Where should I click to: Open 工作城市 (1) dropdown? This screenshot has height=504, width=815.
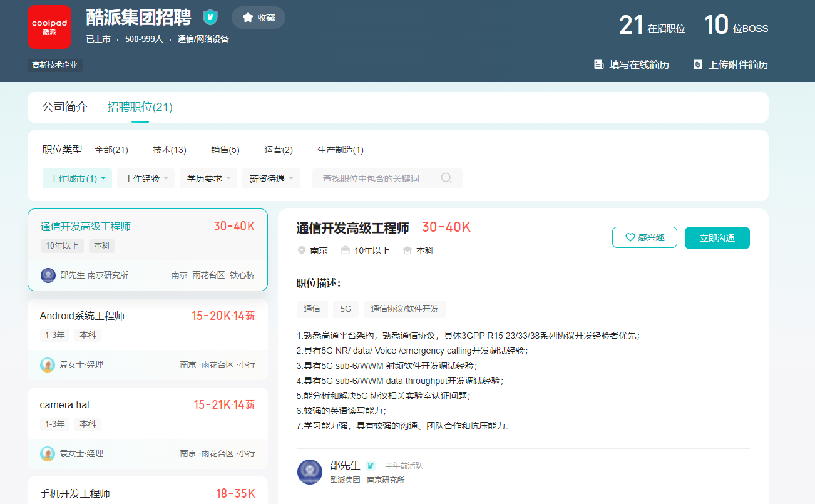(77, 178)
